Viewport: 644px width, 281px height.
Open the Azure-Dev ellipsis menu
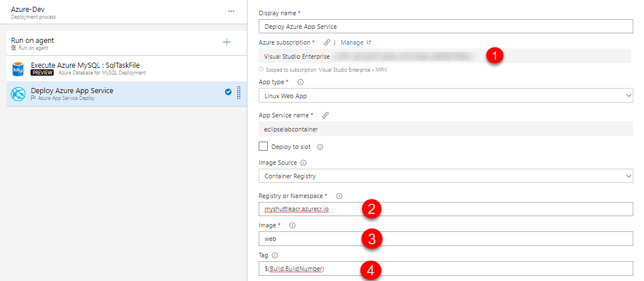click(x=231, y=11)
